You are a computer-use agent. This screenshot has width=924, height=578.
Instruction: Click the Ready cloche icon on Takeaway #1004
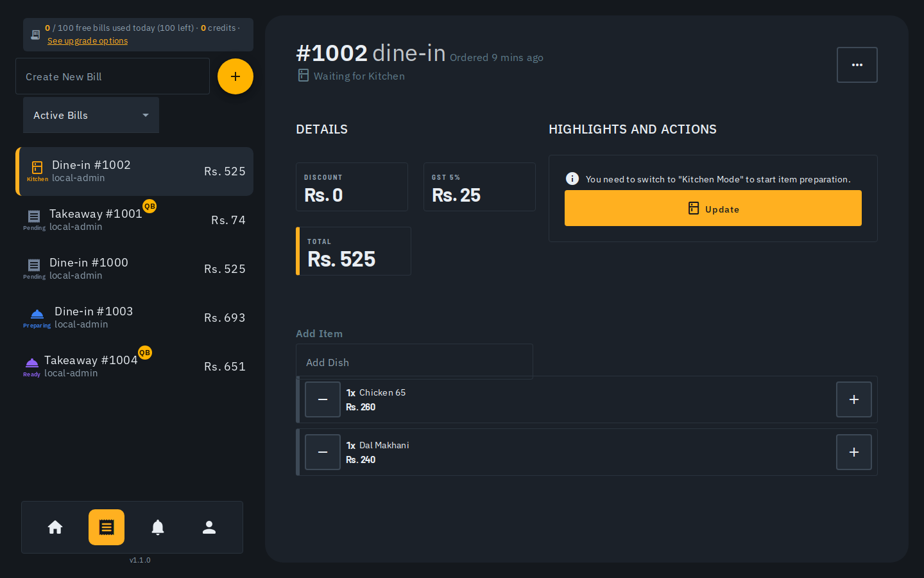[32, 363]
